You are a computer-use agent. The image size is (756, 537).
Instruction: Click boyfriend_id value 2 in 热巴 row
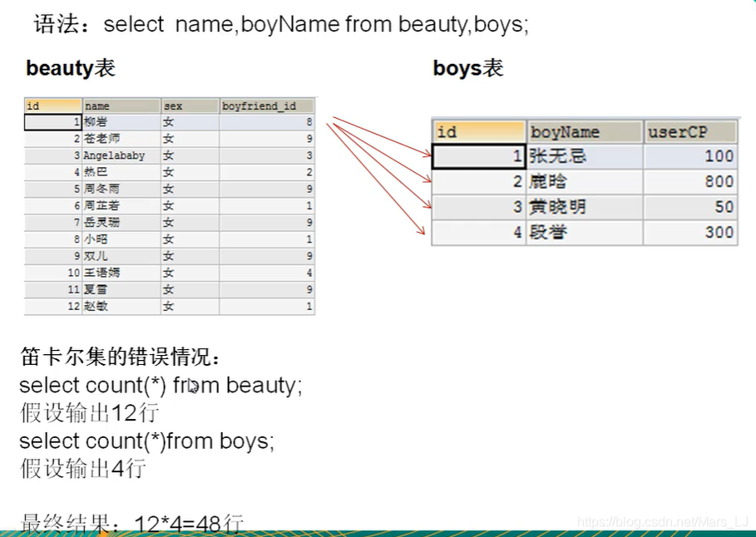(x=267, y=172)
